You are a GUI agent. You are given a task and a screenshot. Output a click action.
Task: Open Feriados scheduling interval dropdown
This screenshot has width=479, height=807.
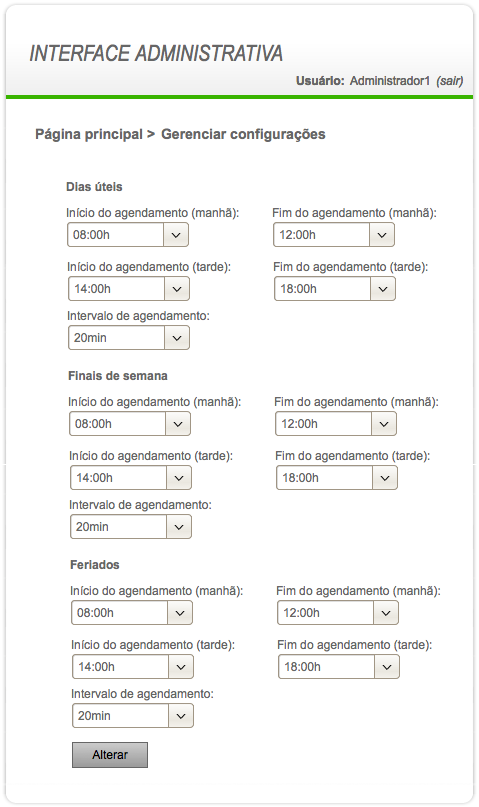[x=133, y=716]
